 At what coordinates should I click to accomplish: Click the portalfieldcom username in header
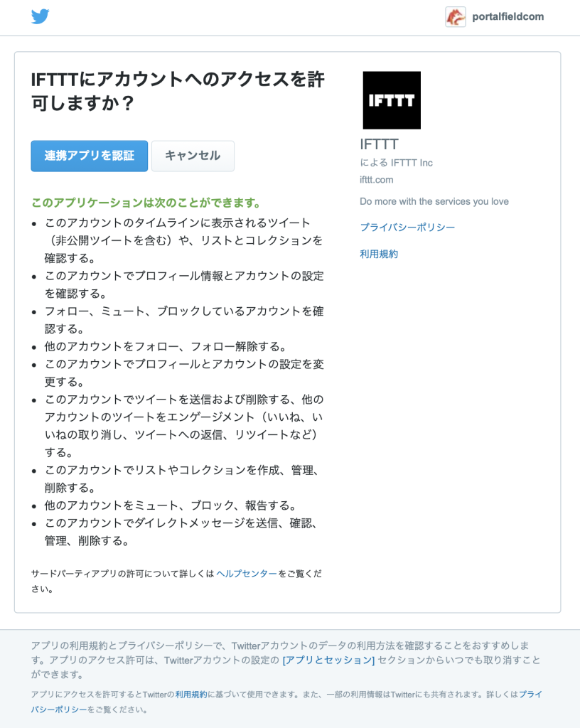click(508, 17)
